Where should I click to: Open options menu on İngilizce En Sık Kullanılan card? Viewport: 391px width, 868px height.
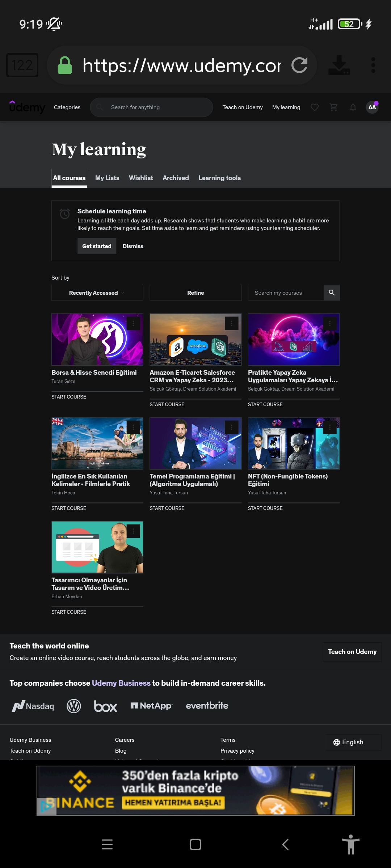click(133, 427)
